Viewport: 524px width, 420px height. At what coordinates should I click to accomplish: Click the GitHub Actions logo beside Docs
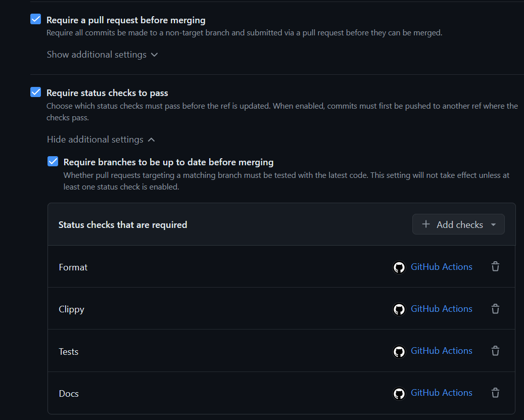pos(399,393)
